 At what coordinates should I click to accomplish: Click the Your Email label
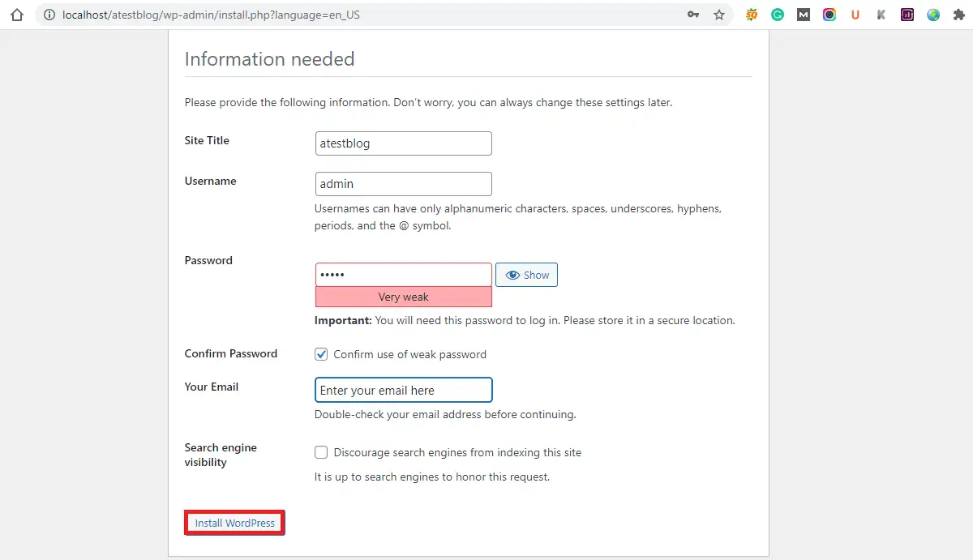[x=212, y=387]
